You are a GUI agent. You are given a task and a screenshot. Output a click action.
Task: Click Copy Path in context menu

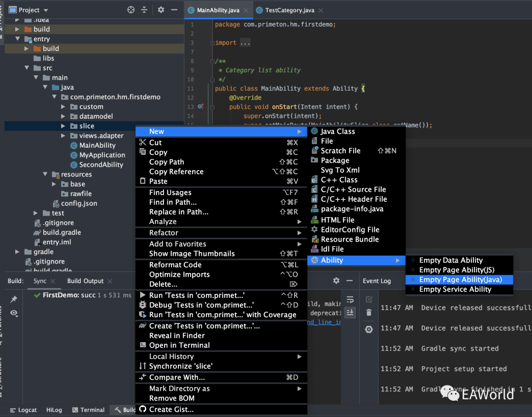221,162
